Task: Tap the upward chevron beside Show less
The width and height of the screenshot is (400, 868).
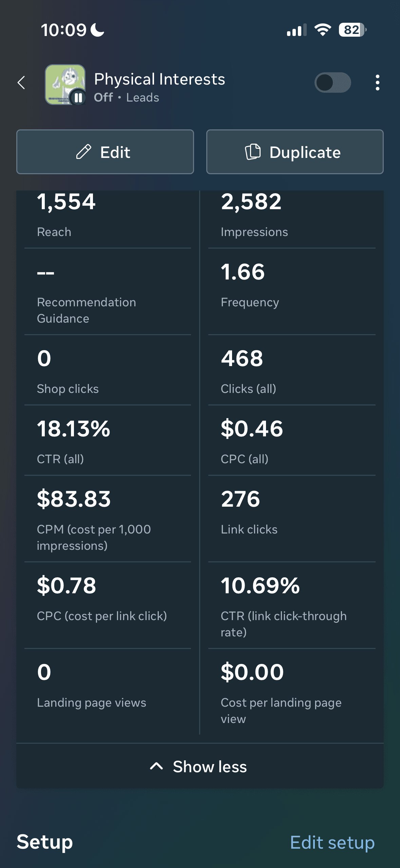Action: 156,766
